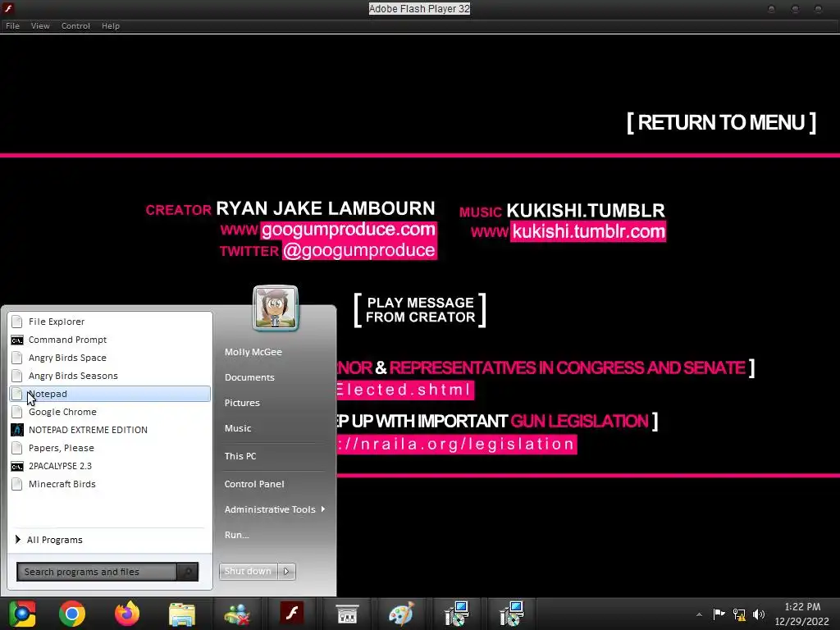This screenshot has width=840, height=630.
Task: Open the first installer icon in taskbar
Action: coord(456,614)
